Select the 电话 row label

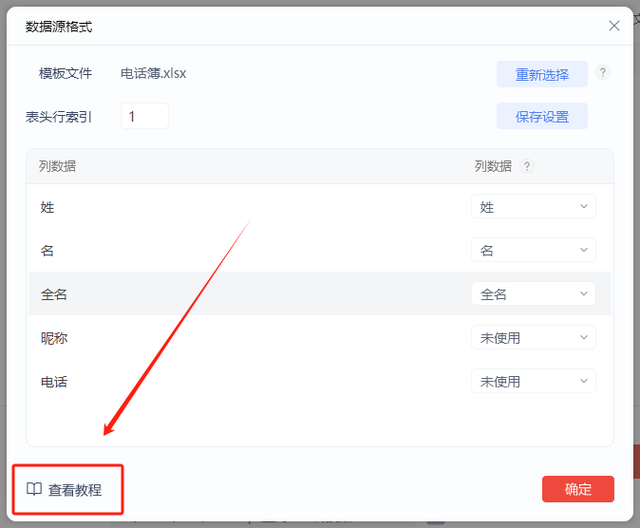pos(54,382)
